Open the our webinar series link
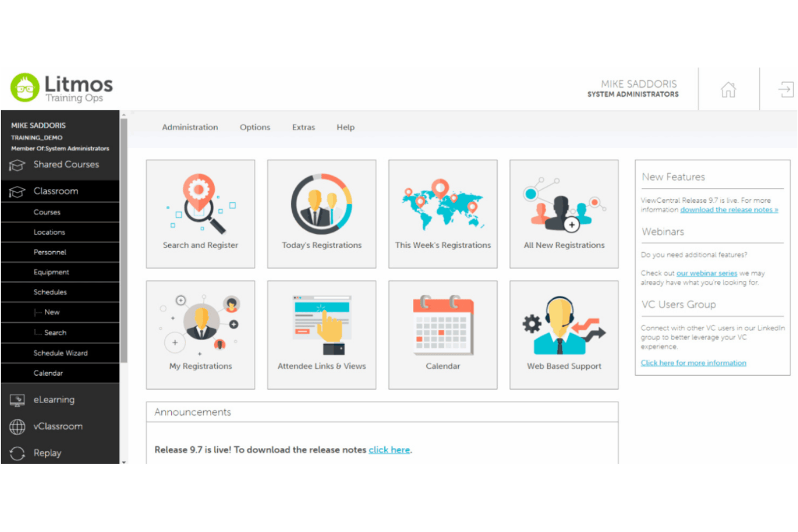The height and width of the screenshot is (532, 798). pos(706,273)
